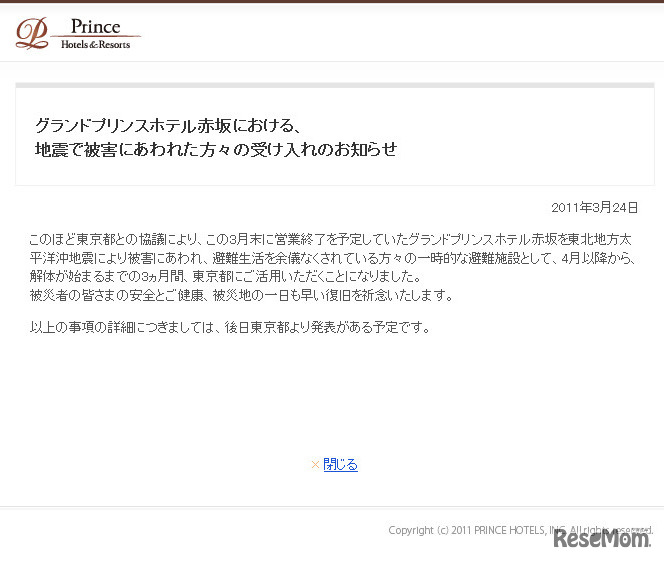Click the headline line 地震で被害にあわれた方々の受け入れのお知らせ
Screen dimensions: 664x561
[x=216, y=149]
